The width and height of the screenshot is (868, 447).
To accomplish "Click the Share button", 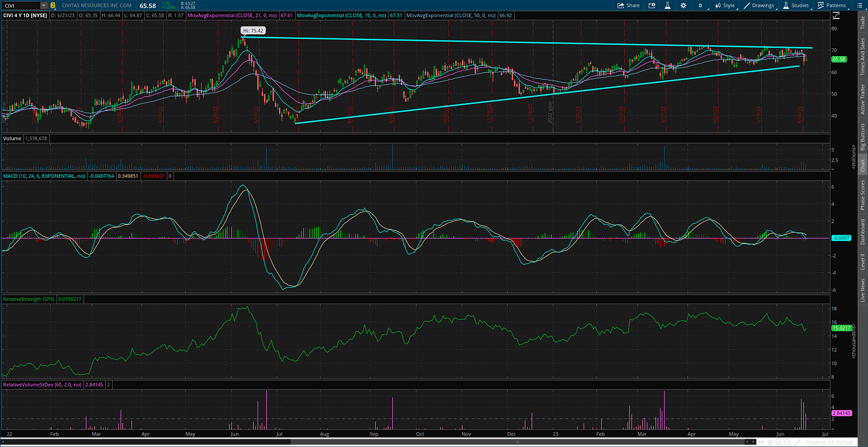I will pyautogui.click(x=628, y=5).
